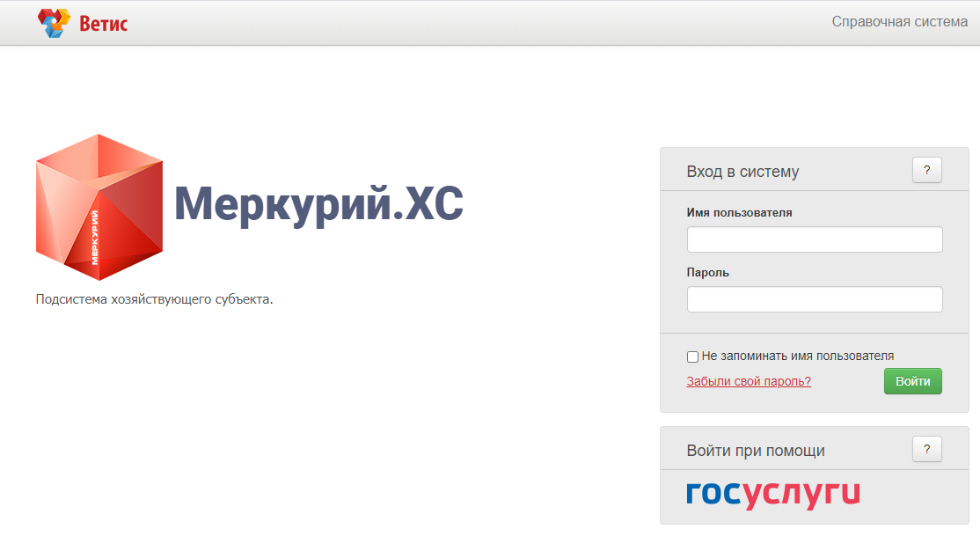Focus the Пароль input field
The image size is (980, 544).
pos(815,299)
